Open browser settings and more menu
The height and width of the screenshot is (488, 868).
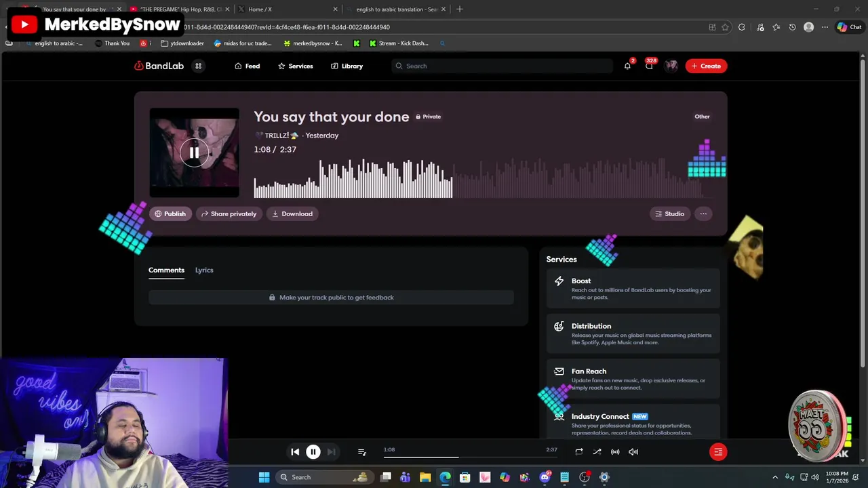[x=825, y=27]
